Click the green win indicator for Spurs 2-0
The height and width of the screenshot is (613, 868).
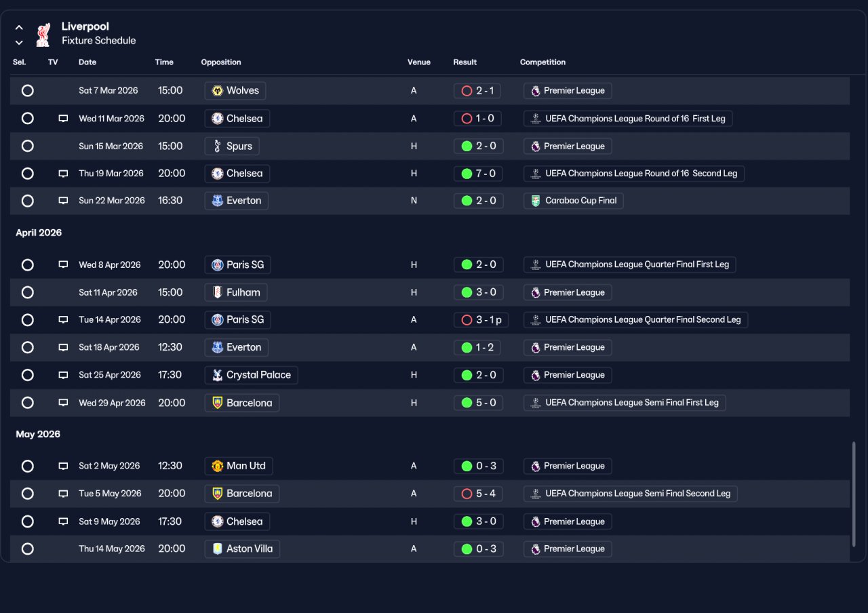467,146
